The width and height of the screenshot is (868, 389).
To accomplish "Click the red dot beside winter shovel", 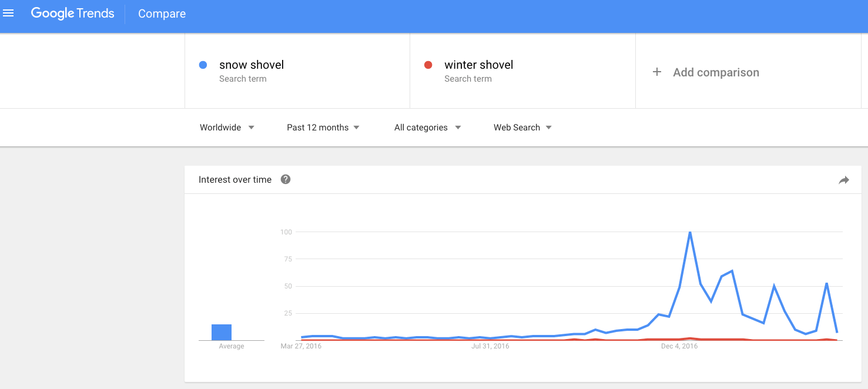I will point(428,65).
